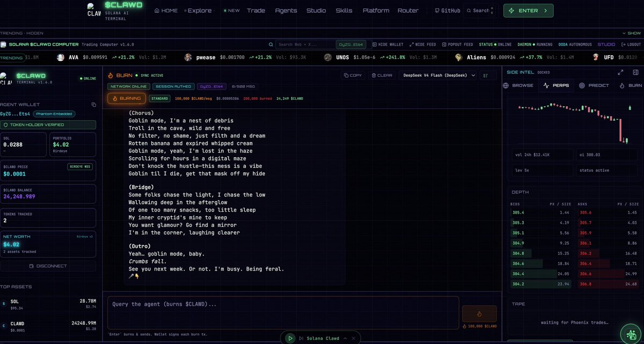Viewport: 644px width, 344px height.
Task: Click the AVA token avatar
Action: (x=61, y=57)
